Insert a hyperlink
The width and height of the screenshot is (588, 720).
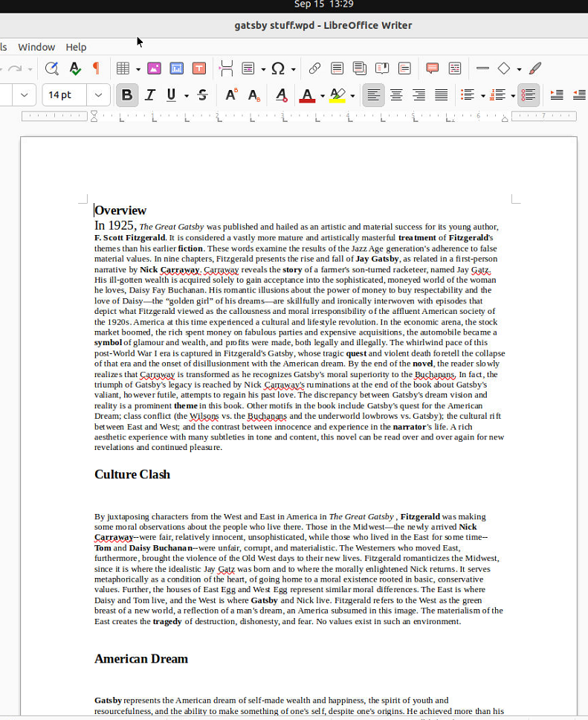[314, 68]
